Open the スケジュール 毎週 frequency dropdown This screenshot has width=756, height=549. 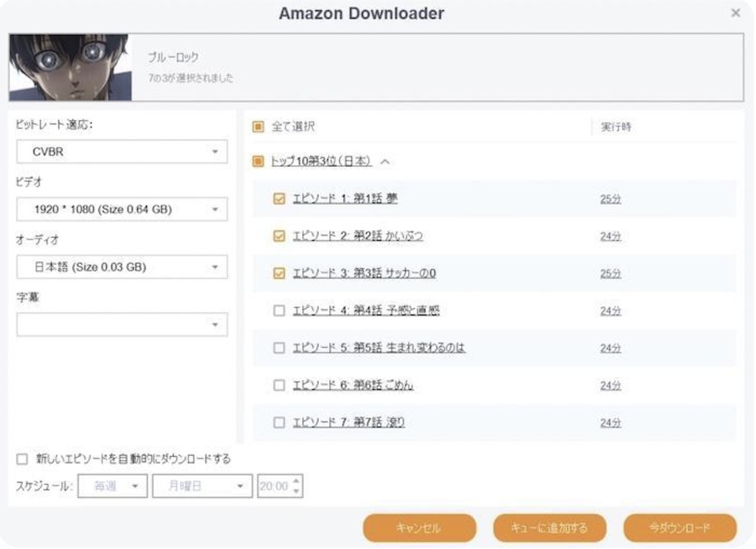112,486
